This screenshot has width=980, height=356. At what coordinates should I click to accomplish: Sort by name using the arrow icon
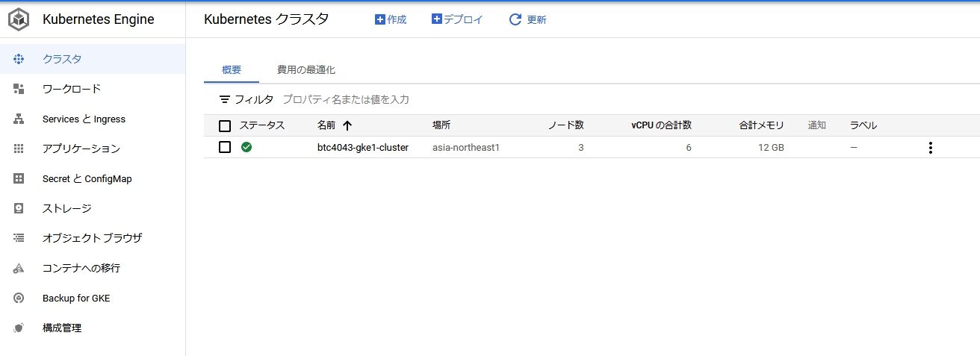coord(347,125)
